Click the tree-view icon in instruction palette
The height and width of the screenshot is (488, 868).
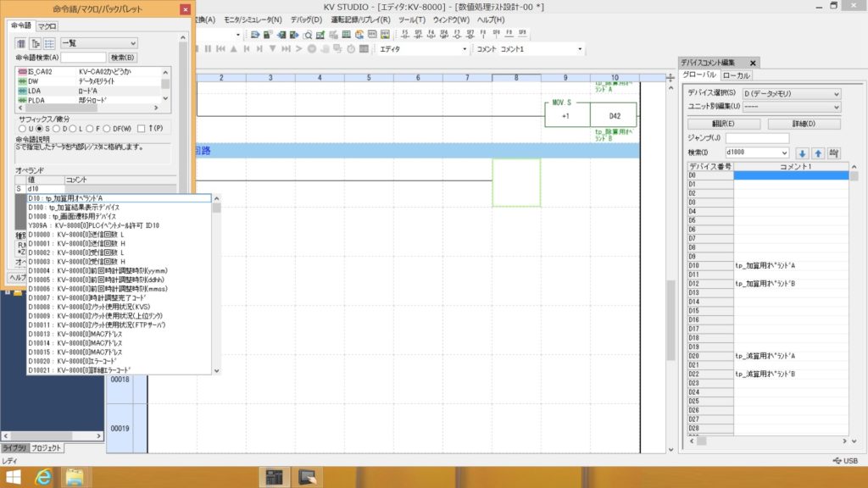tap(36, 43)
